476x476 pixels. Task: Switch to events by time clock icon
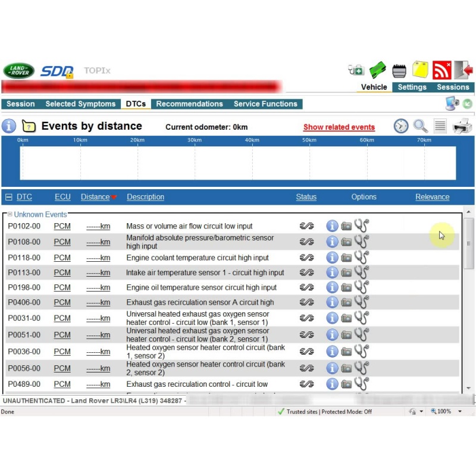(401, 126)
